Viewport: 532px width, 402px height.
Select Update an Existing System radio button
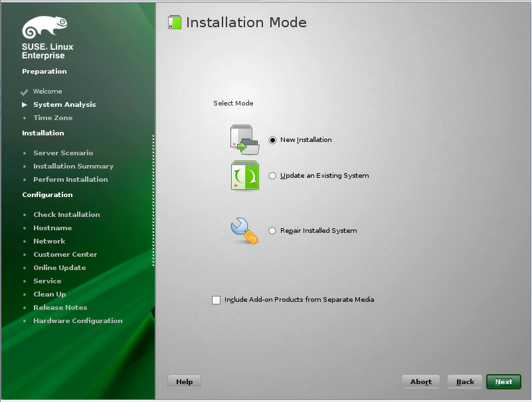pyautogui.click(x=272, y=176)
